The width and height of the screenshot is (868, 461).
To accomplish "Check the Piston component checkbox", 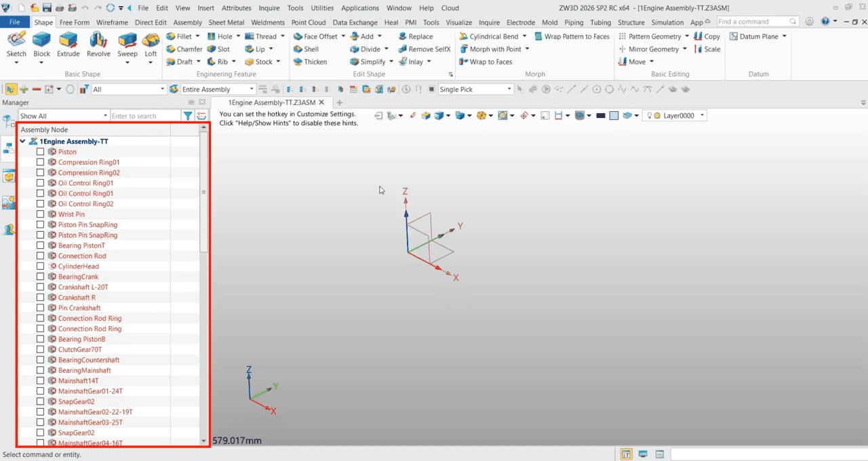I will pyautogui.click(x=40, y=152).
